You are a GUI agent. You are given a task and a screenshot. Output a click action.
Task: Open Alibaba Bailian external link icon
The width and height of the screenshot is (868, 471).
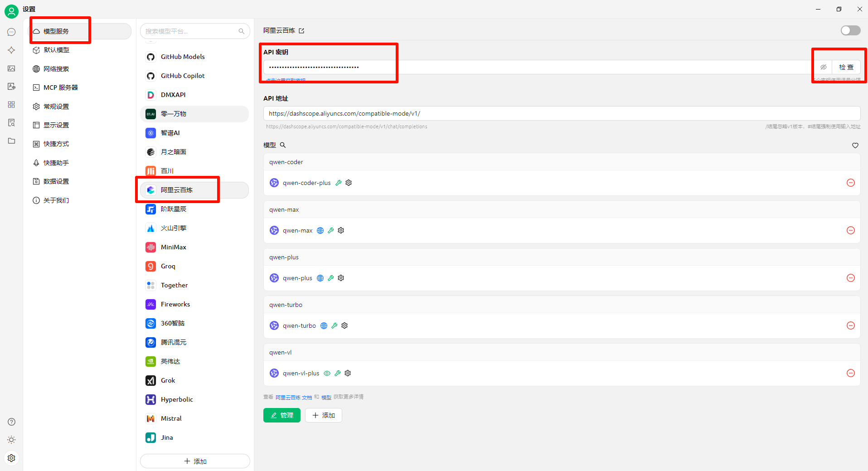[x=301, y=31]
